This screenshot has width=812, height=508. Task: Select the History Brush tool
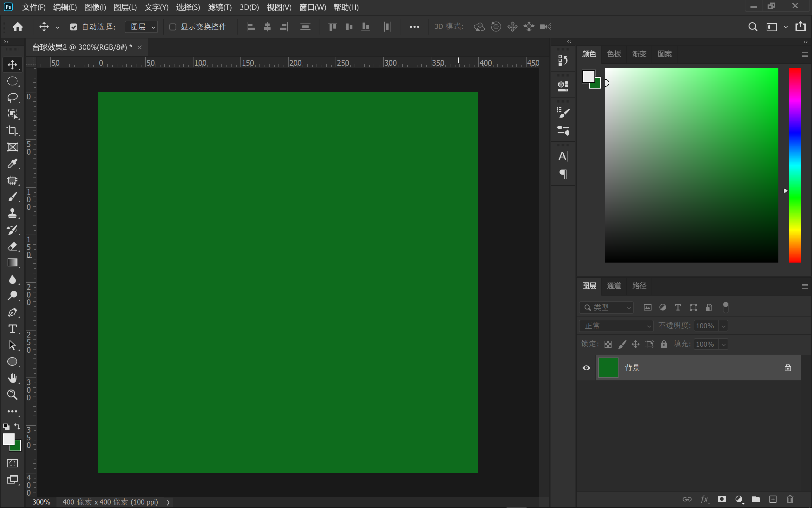[12, 230]
